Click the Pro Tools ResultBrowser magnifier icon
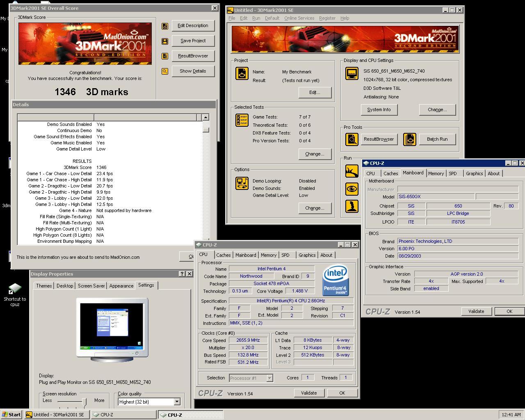525x420 pixels. (x=352, y=139)
